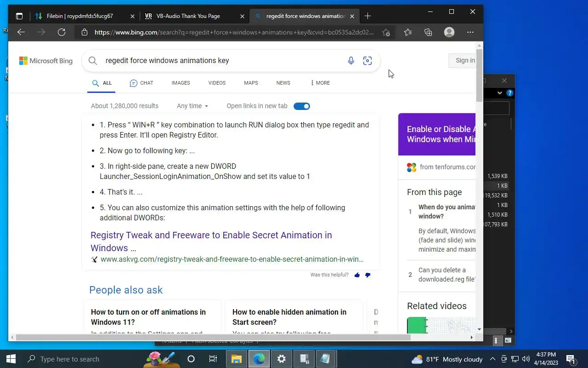Screen dimensions: 588x368
Task: Start voice search with the microphone icon
Action: (351, 61)
